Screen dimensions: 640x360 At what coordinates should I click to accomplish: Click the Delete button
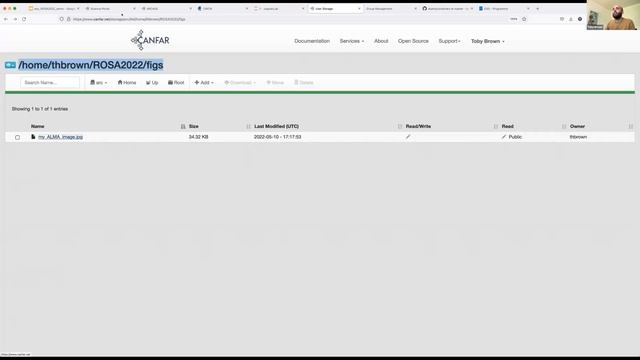304,82
